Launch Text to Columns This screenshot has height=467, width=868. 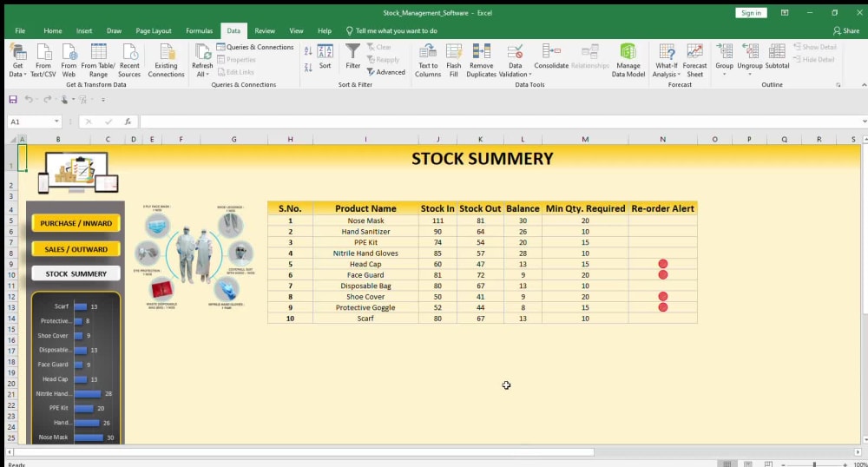click(x=428, y=60)
